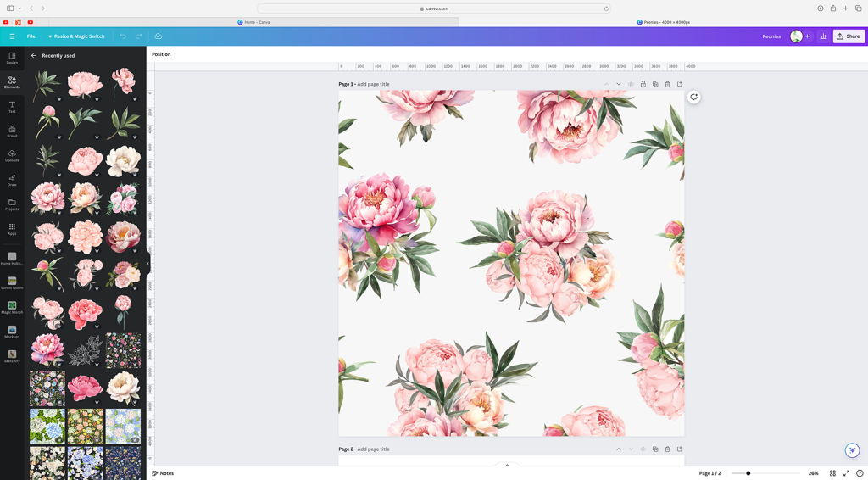
Task: Click the Position button
Action: click(x=161, y=54)
